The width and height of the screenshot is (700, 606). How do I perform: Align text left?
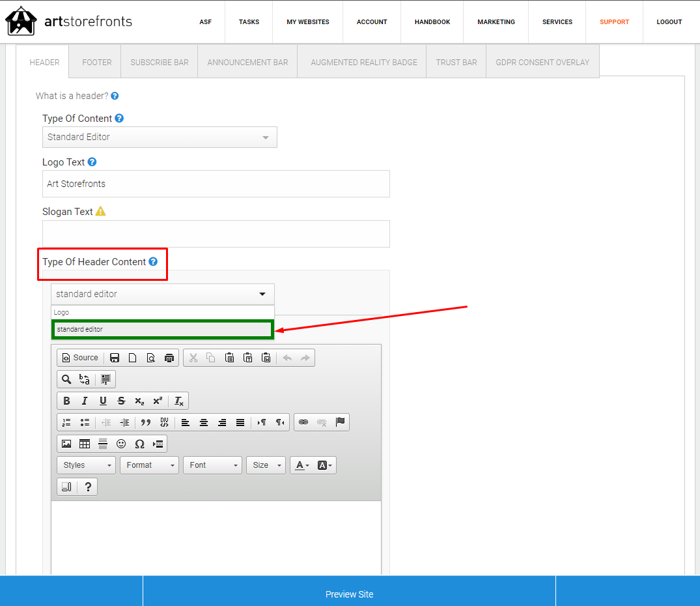186,422
